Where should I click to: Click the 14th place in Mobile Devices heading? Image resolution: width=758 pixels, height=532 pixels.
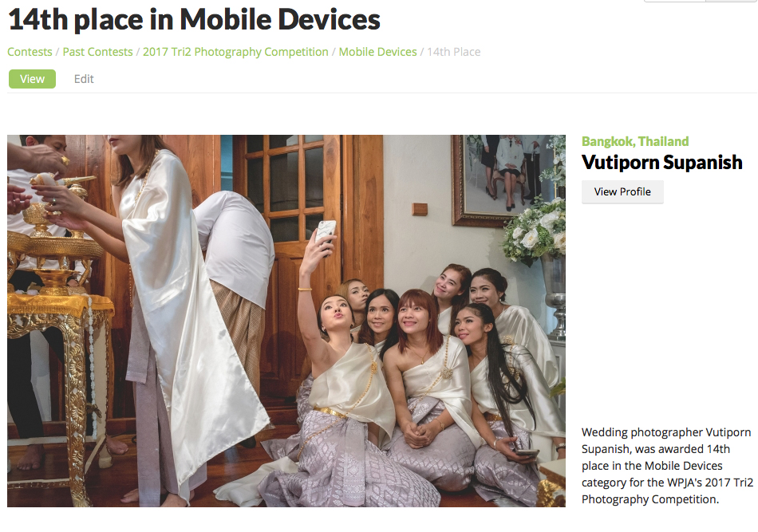coord(195,19)
